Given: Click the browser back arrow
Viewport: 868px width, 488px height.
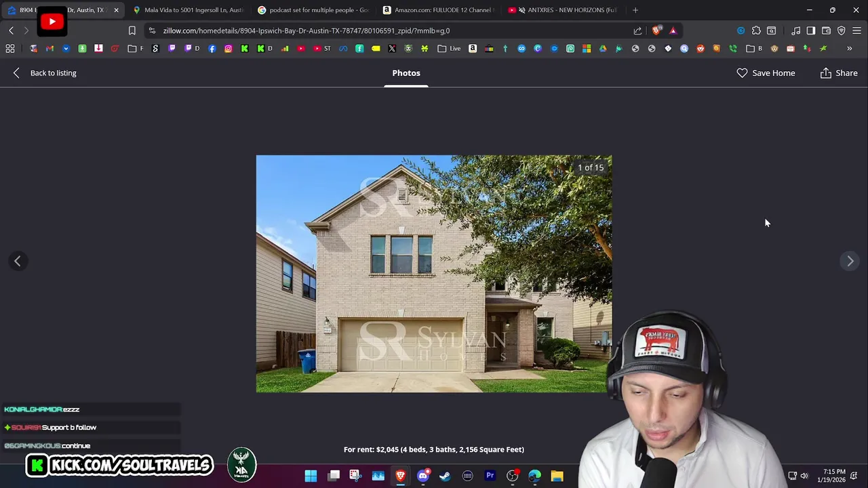Looking at the screenshot, I should point(12,30).
